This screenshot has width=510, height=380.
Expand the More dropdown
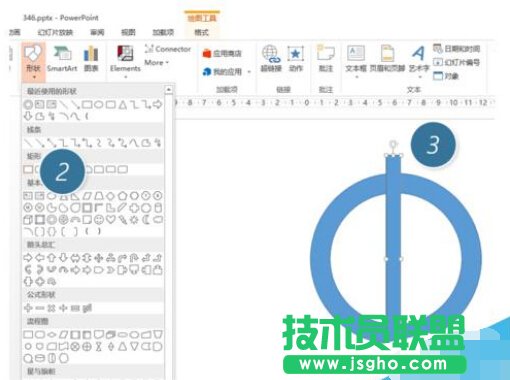[x=157, y=62]
